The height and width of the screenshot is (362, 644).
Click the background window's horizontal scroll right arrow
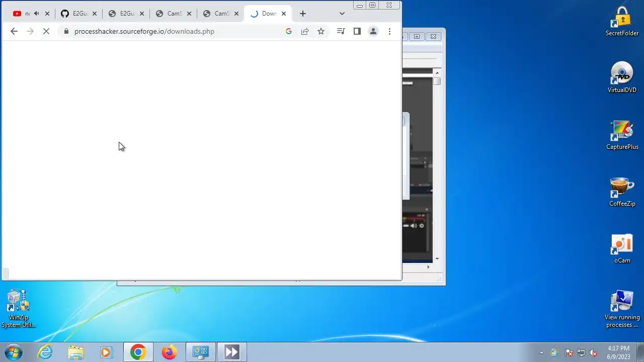428,267
